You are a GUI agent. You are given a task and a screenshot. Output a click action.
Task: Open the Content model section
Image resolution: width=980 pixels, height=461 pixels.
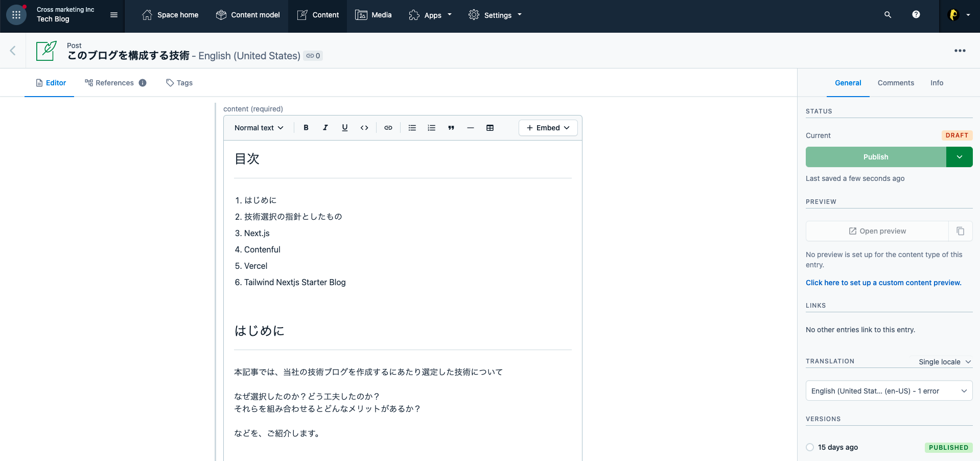(x=248, y=15)
